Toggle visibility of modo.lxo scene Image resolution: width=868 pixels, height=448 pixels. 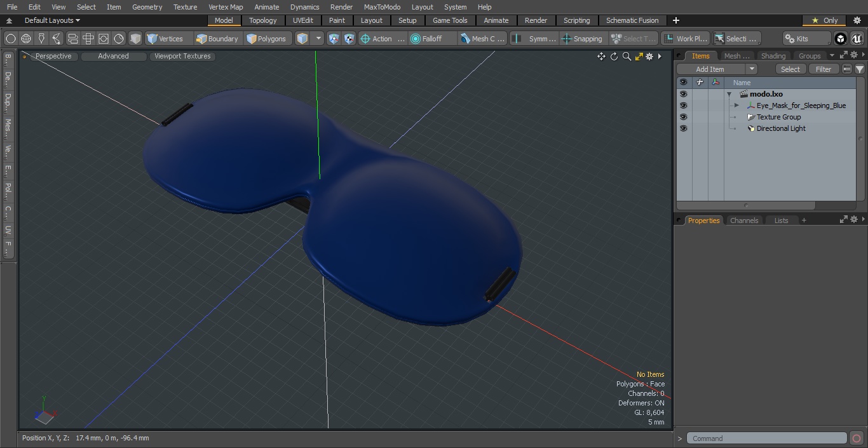(683, 94)
